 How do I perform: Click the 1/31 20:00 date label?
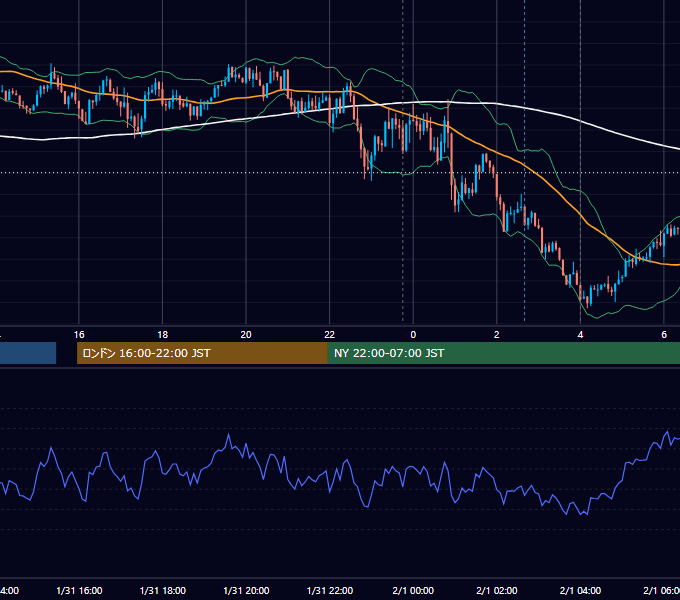(x=246, y=590)
